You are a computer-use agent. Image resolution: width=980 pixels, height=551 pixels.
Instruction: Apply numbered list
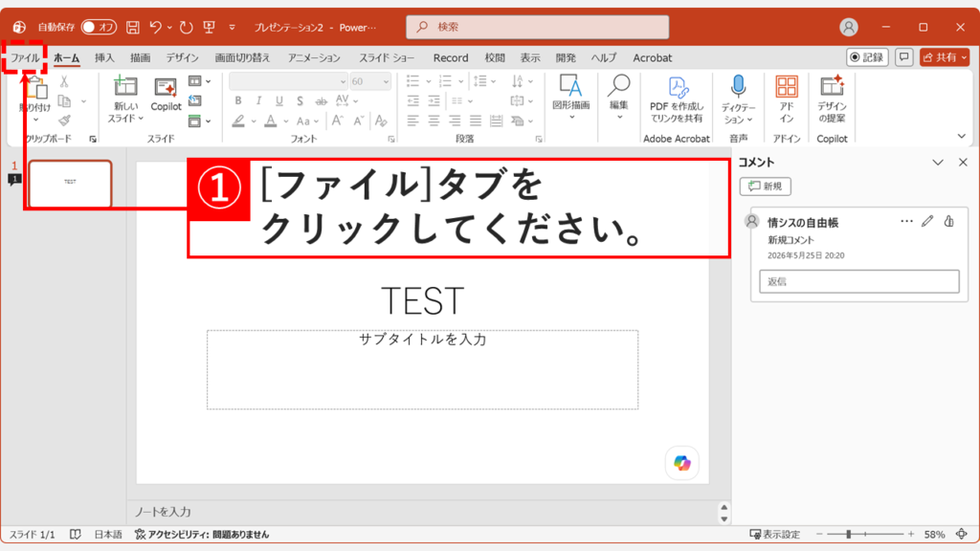point(445,81)
